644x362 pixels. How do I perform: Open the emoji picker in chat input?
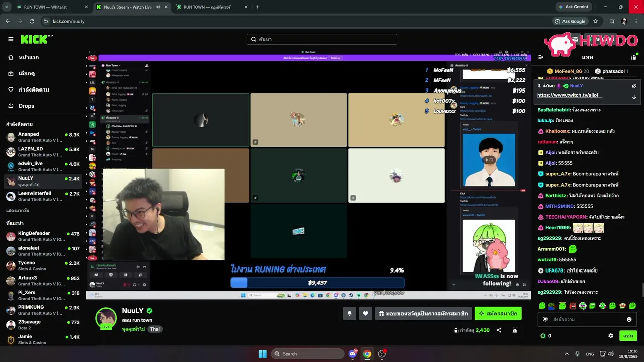pyautogui.click(x=629, y=319)
